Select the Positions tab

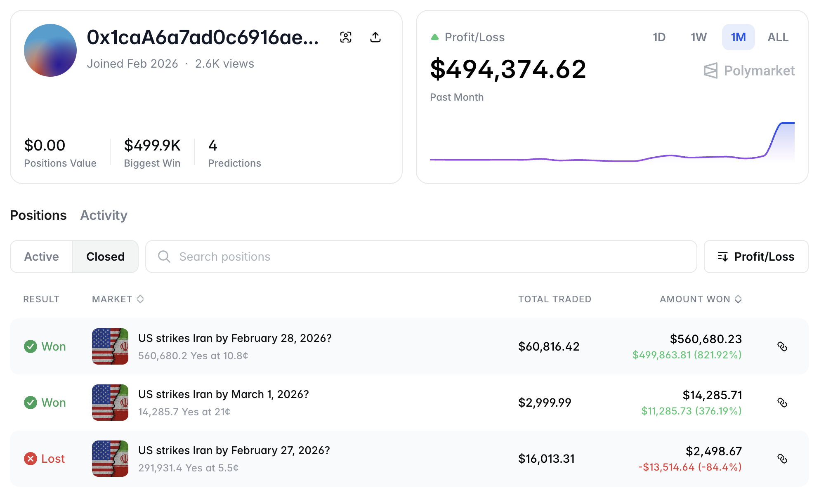(38, 215)
